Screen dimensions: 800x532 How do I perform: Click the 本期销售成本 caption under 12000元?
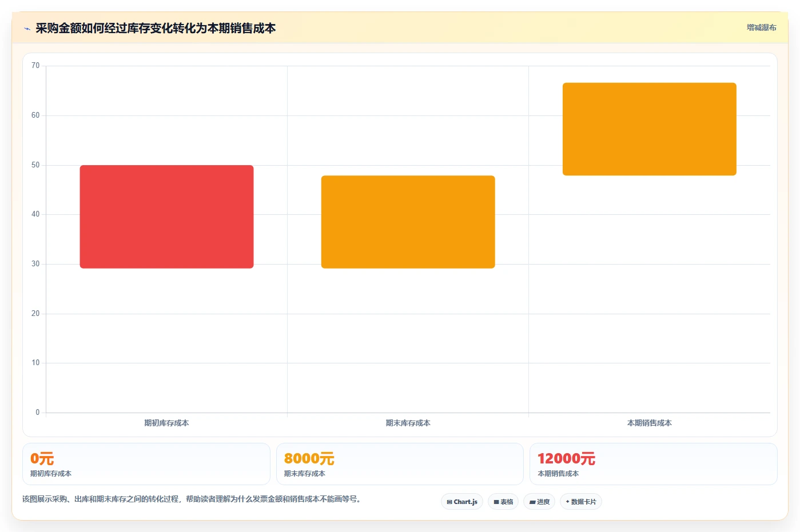click(x=558, y=474)
